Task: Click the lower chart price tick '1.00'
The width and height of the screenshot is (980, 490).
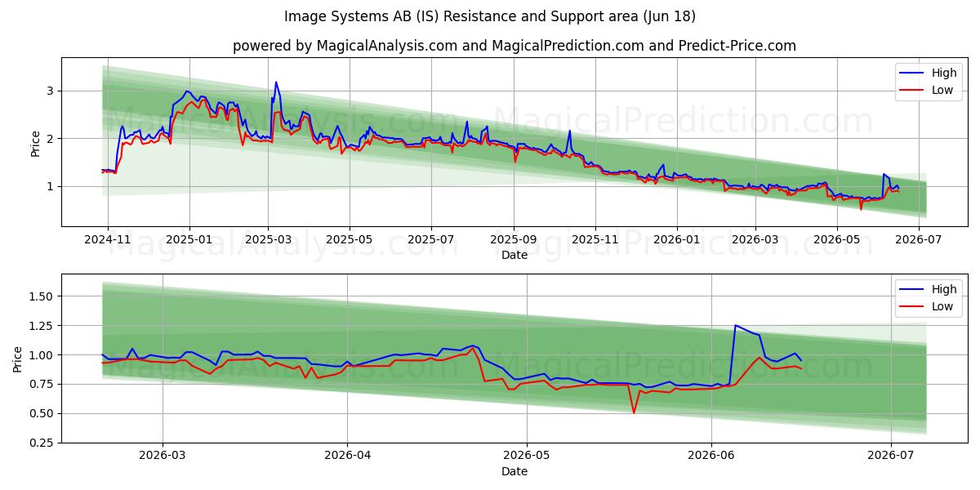Action: (x=42, y=355)
